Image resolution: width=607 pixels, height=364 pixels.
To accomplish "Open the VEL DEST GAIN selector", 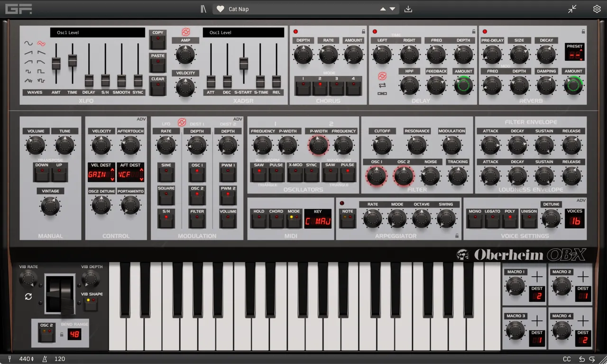I will pos(101,174).
